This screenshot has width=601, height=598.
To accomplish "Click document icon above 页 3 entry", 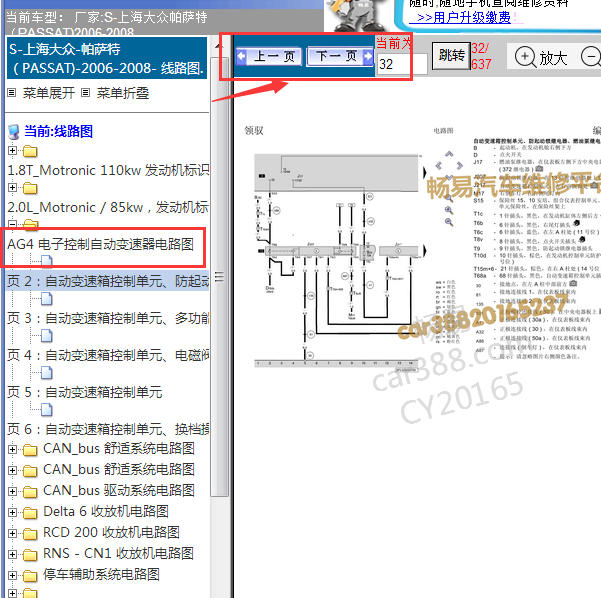I will point(46,298).
